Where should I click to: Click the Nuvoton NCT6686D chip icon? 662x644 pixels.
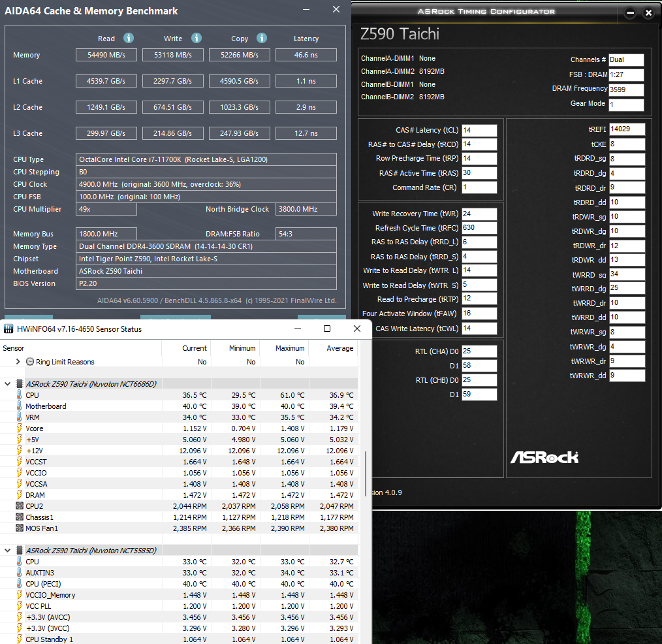(x=20, y=384)
